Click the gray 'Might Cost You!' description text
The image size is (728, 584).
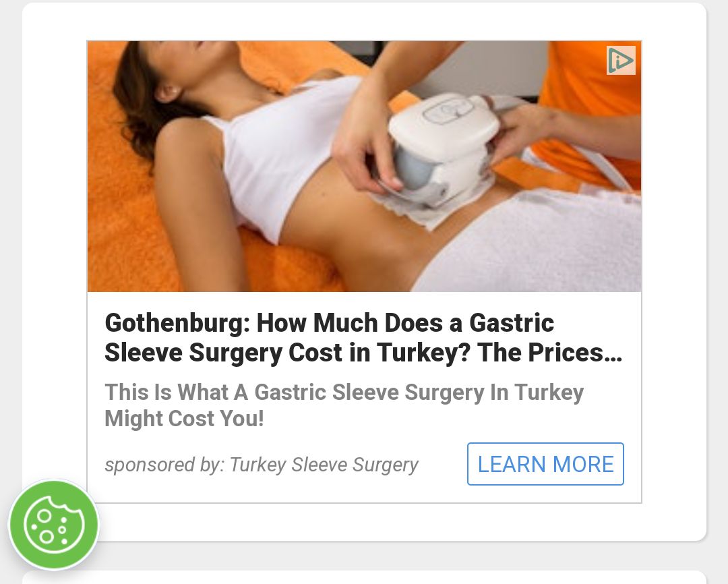pos(184,419)
